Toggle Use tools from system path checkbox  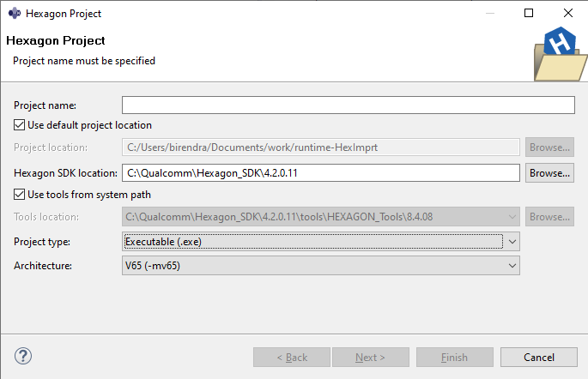(x=19, y=195)
